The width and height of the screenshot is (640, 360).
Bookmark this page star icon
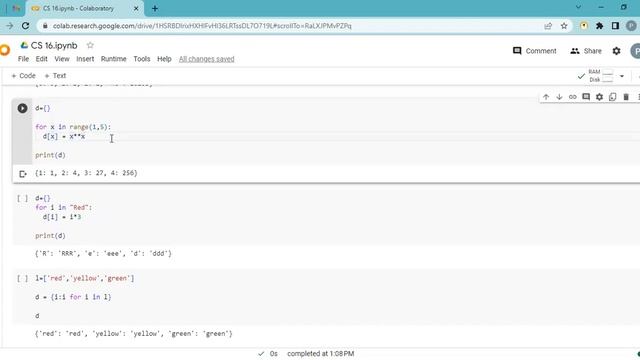pyautogui.click(x=564, y=26)
